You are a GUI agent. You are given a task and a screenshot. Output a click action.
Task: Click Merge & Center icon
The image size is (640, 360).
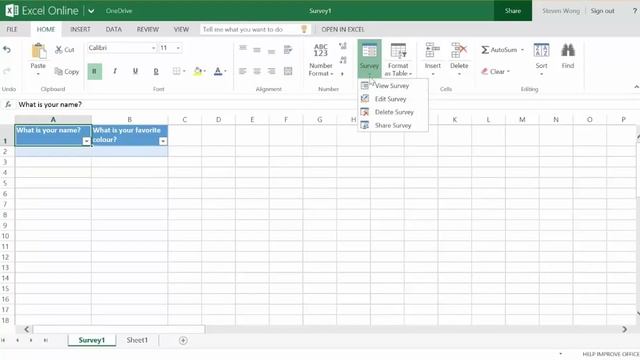(x=288, y=71)
